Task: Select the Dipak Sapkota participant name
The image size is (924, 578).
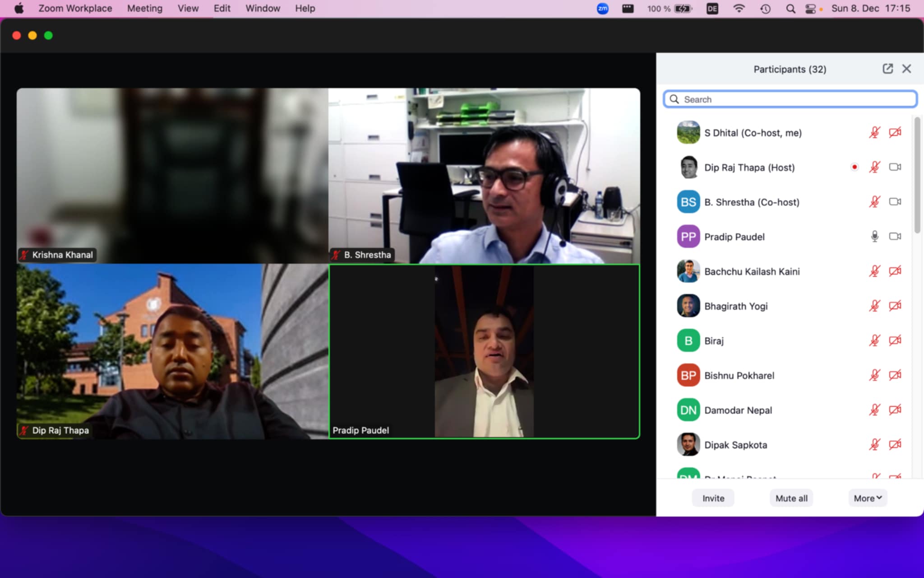Action: (x=735, y=445)
